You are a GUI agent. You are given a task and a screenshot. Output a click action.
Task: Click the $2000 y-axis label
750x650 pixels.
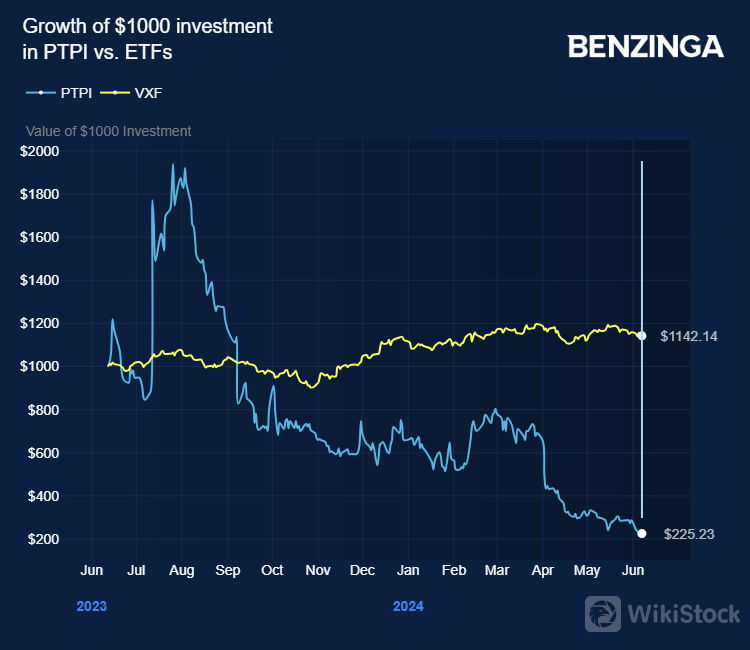(x=41, y=151)
